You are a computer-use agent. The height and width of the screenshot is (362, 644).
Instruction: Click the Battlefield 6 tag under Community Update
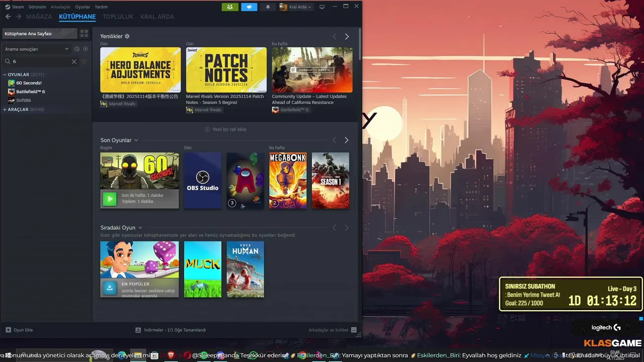pyautogui.click(x=290, y=110)
